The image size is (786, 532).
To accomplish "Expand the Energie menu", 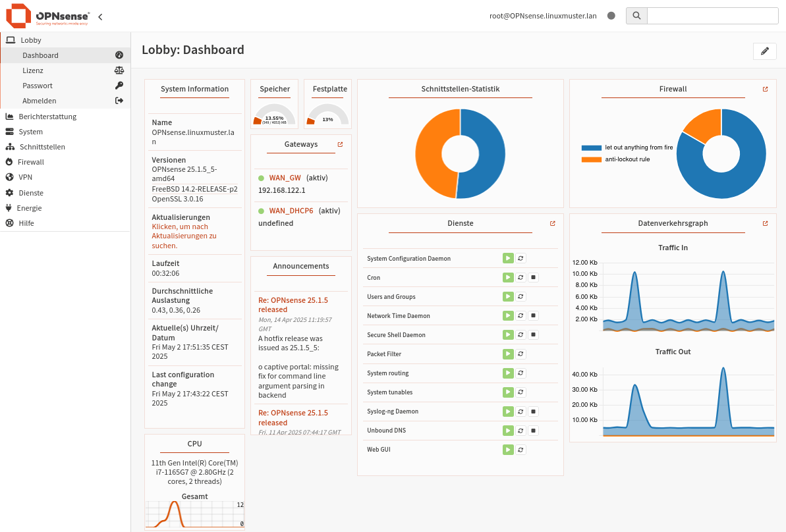I will (x=65, y=208).
